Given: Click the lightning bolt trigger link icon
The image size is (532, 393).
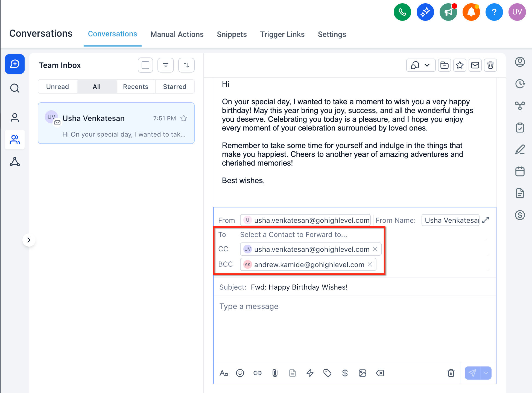Looking at the screenshot, I should pos(310,373).
